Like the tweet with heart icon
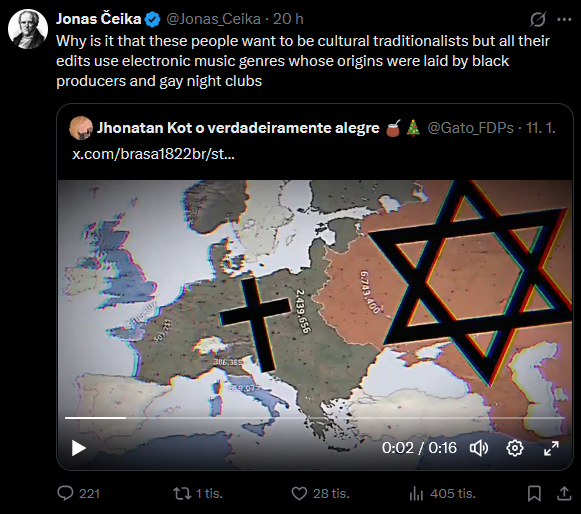The height and width of the screenshot is (514, 581). [299, 493]
